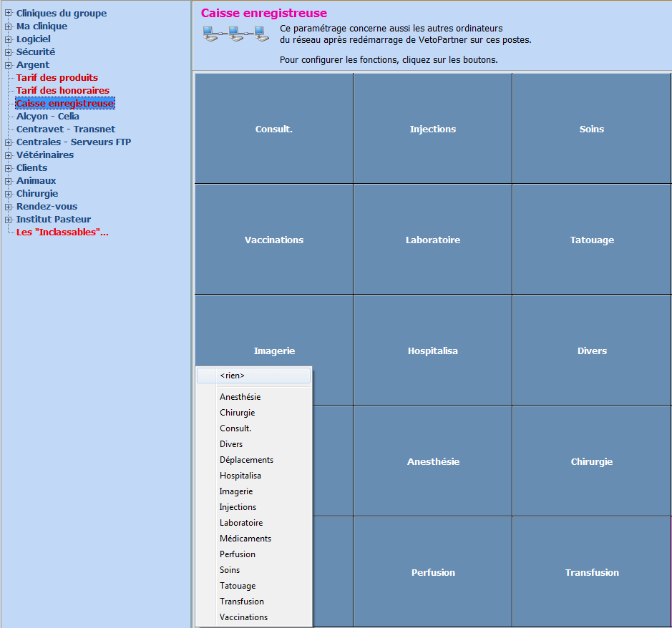Open the Les "Inclassables" entry
The width and height of the screenshot is (672, 628).
pos(62,232)
